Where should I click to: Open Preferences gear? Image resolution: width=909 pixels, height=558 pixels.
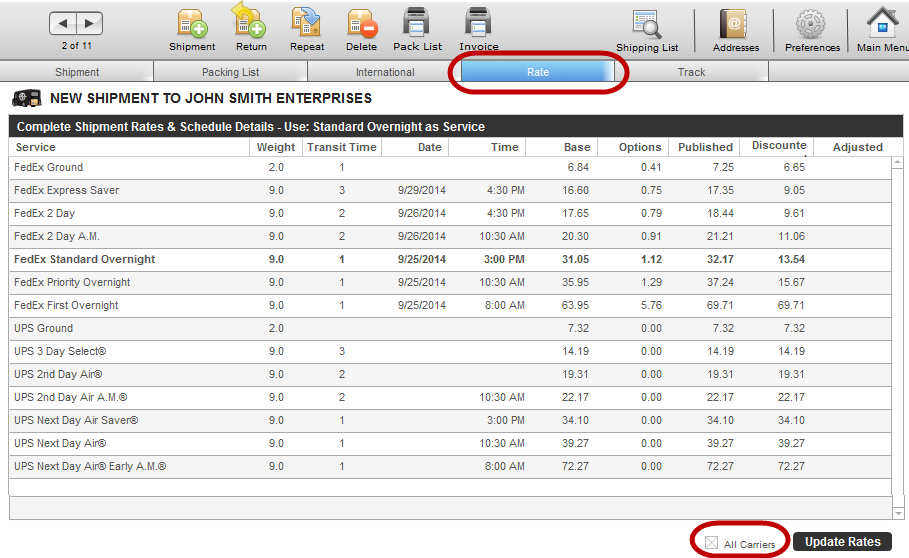click(812, 31)
